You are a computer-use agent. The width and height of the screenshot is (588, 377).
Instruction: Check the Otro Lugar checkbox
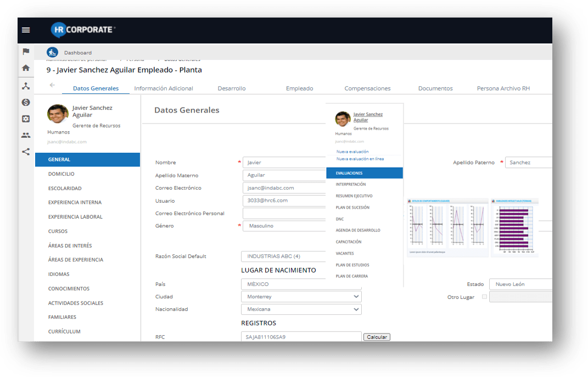(484, 297)
